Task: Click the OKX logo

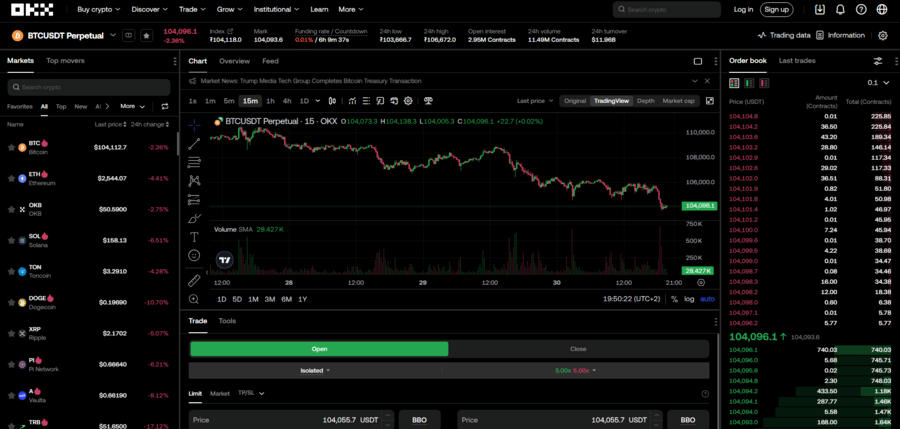Action: click(x=32, y=9)
